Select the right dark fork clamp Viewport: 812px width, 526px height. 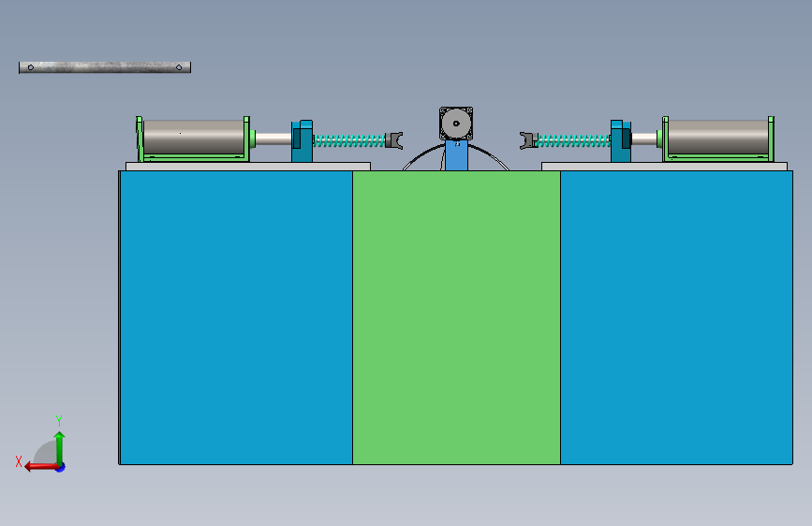pyautogui.click(x=529, y=140)
